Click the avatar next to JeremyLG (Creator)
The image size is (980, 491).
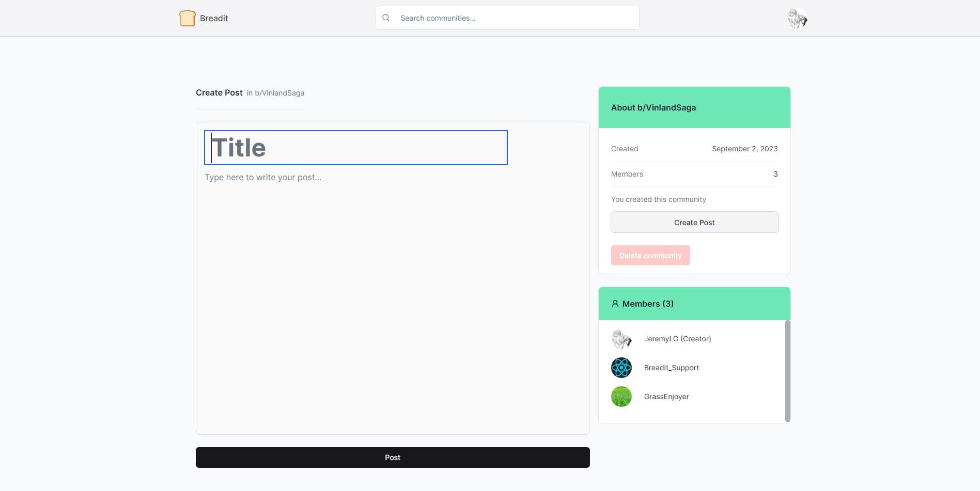pyautogui.click(x=621, y=339)
